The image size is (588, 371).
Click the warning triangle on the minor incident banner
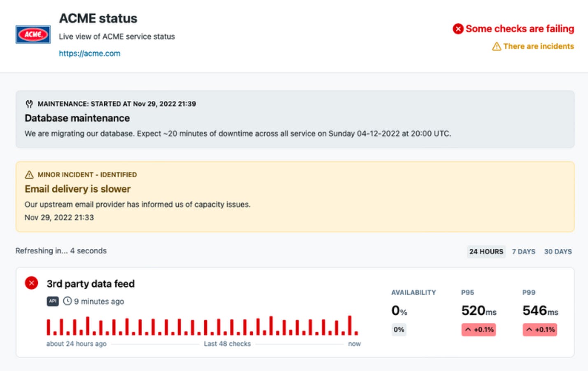click(29, 174)
